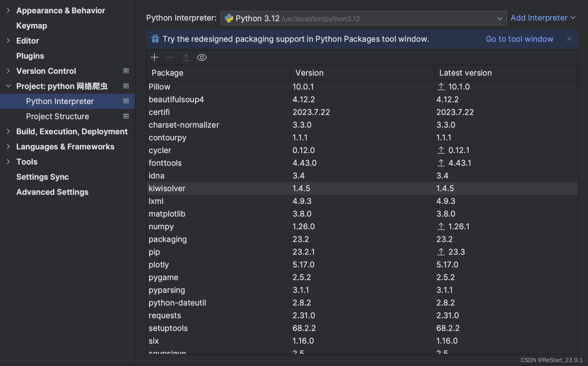The width and height of the screenshot is (588, 366).
Task: Select the numpy package row
Action: click(x=362, y=226)
